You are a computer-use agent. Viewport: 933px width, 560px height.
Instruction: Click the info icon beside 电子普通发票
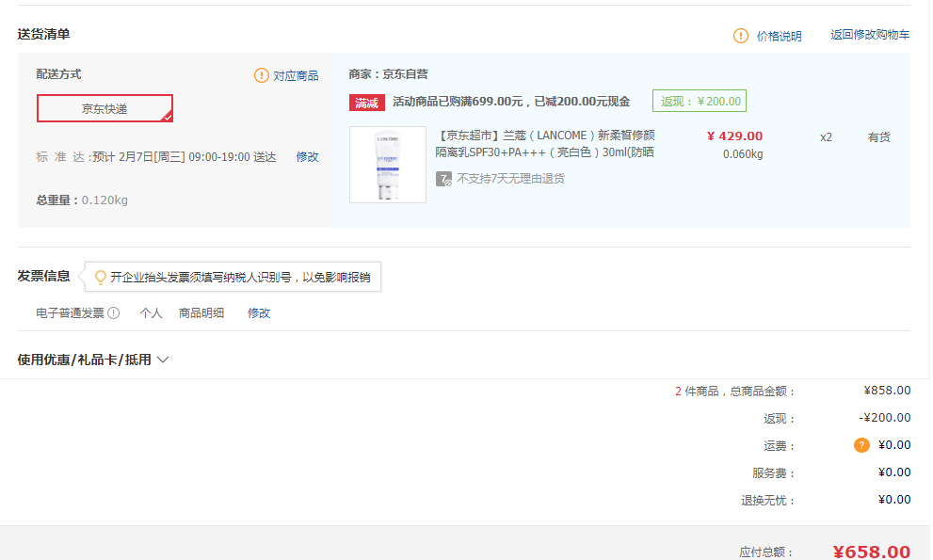coord(114,312)
